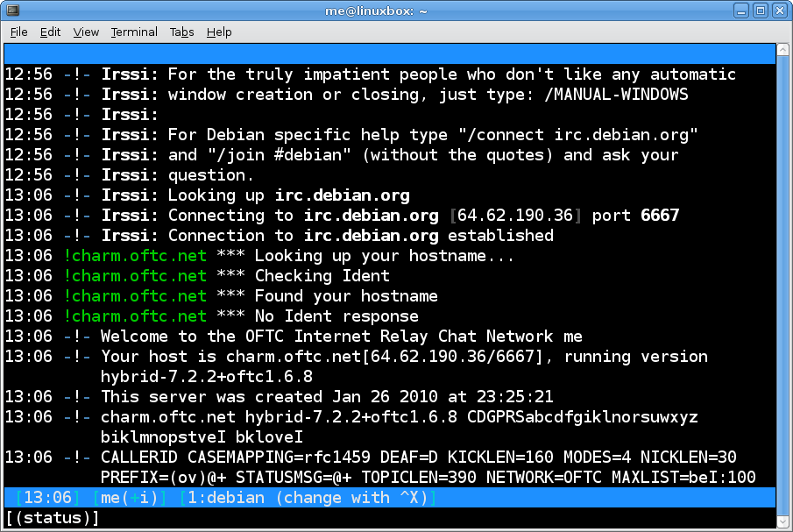Click !charm.oftc.net on Found your hostname line

click(x=135, y=296)
